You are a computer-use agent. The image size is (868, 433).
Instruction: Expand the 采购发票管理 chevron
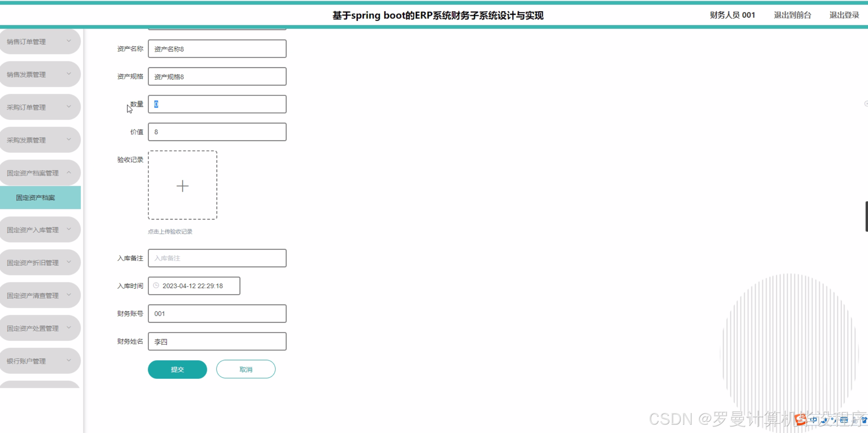69,140
